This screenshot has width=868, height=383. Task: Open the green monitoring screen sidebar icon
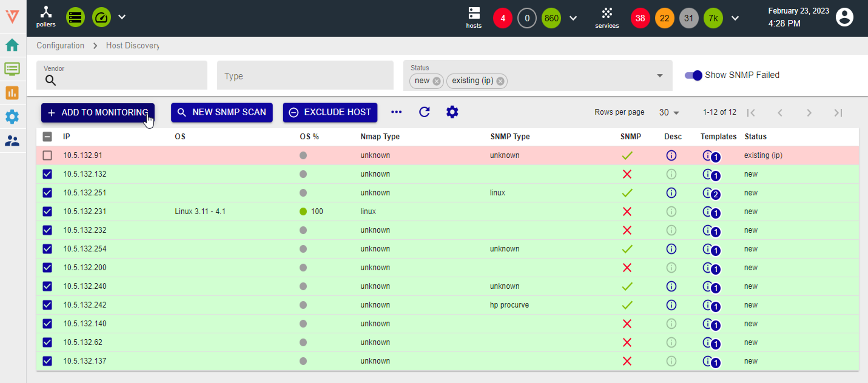12,69
